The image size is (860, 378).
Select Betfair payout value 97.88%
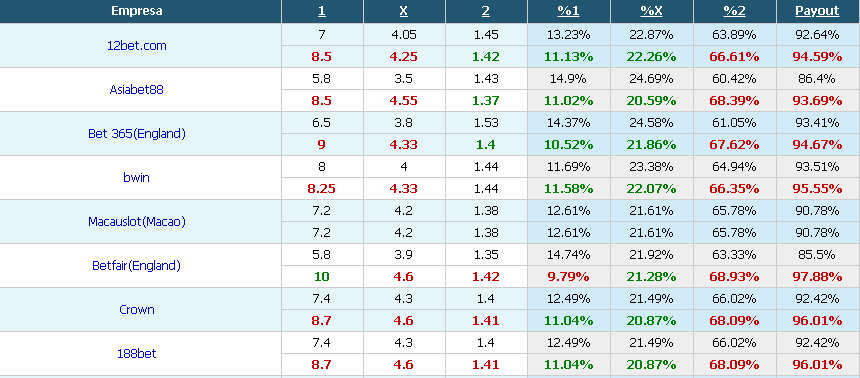pos(817,277)
